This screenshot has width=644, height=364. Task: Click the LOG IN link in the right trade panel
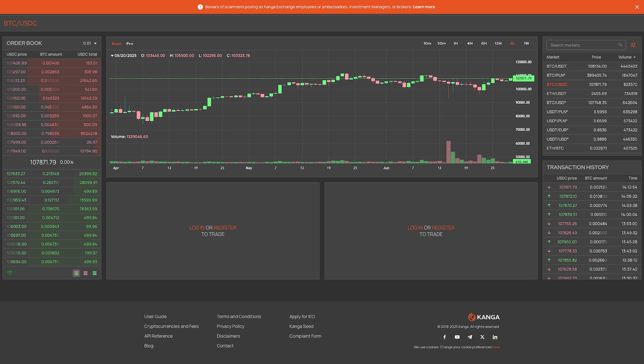click(x=415, y=228)
